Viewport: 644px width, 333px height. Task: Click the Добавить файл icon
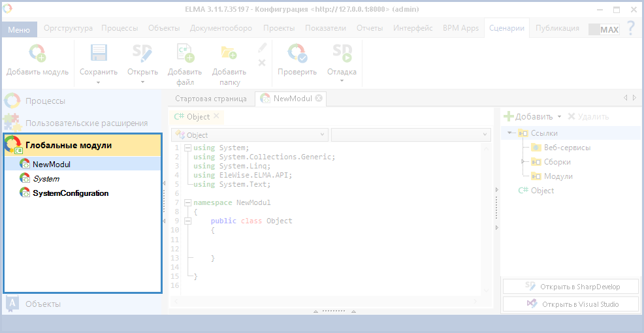185,54
